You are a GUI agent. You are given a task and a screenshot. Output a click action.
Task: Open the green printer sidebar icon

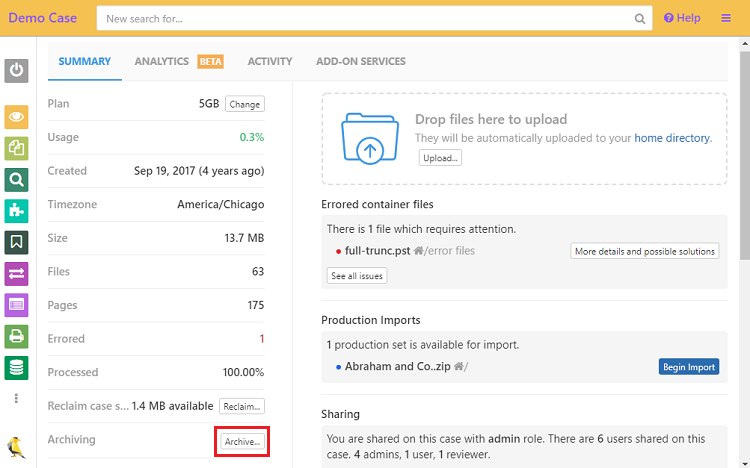point(17,336)
